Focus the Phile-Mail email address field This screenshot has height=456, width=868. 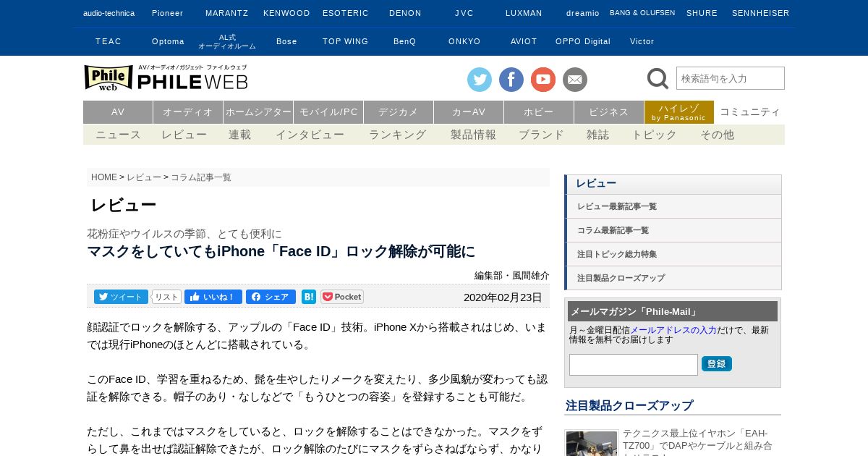click(634, 365)
